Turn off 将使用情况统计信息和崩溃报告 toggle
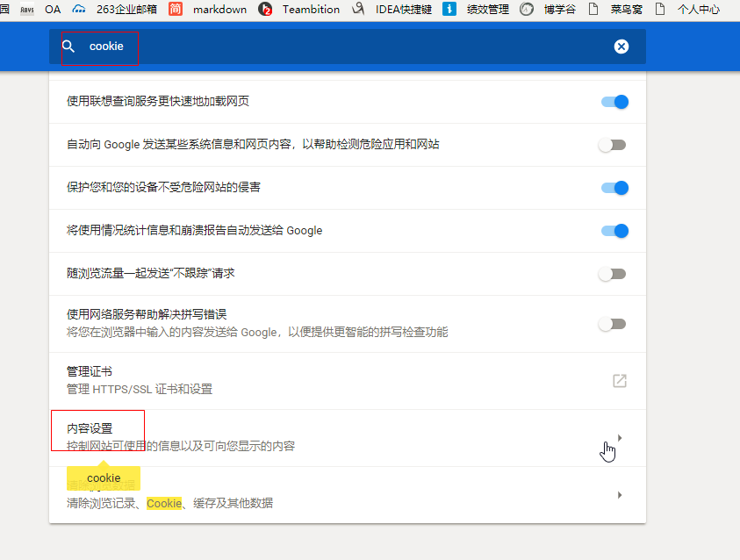This screenshot has width=740, height=560. click(x=614, y=231)
